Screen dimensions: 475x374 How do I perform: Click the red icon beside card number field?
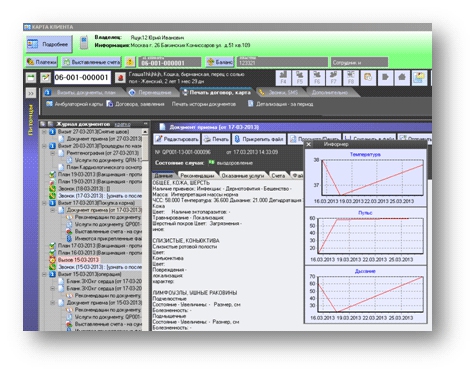tap(120, 78)
